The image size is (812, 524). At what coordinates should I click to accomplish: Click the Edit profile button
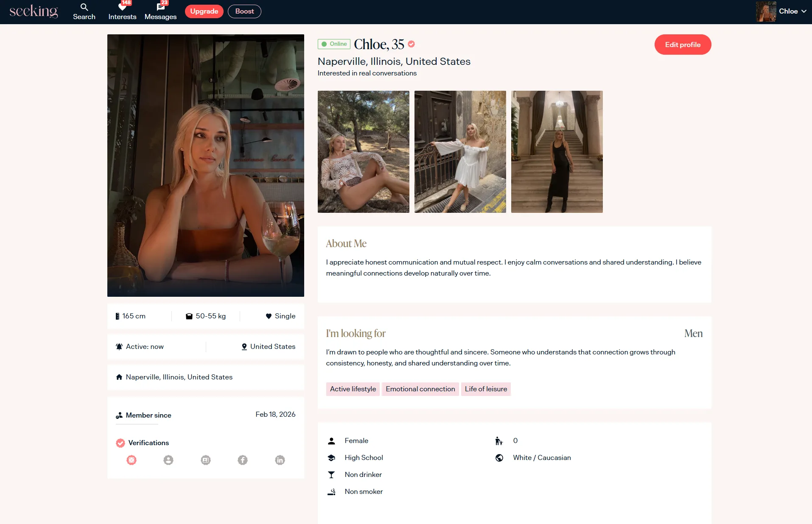[x=683, y=45]
